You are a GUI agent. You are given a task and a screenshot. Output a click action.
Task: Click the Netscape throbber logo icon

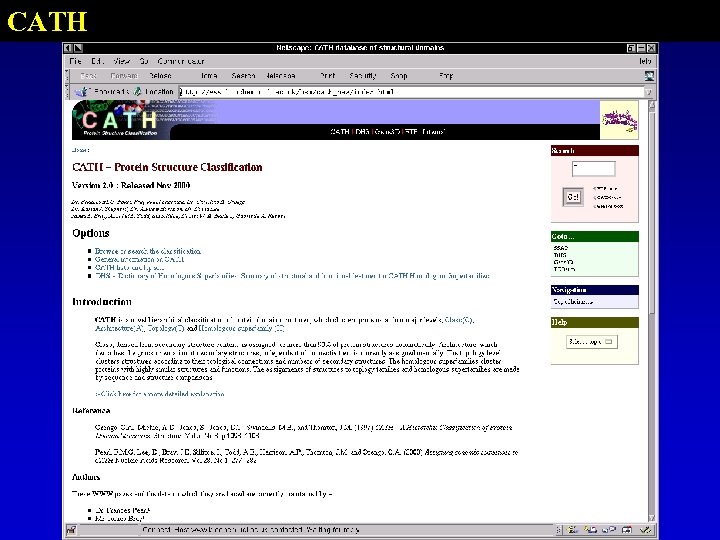click(649, 76)
